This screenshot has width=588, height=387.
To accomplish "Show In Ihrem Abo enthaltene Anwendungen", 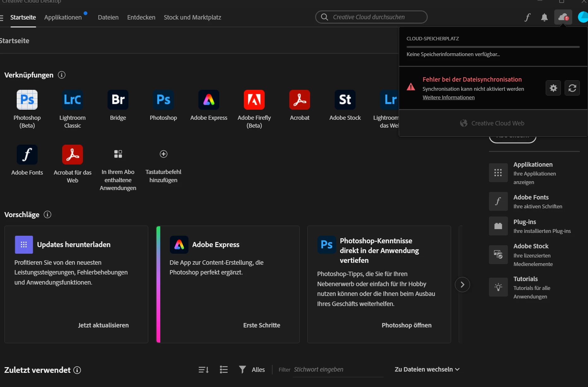I will click(x=118, y=154).
